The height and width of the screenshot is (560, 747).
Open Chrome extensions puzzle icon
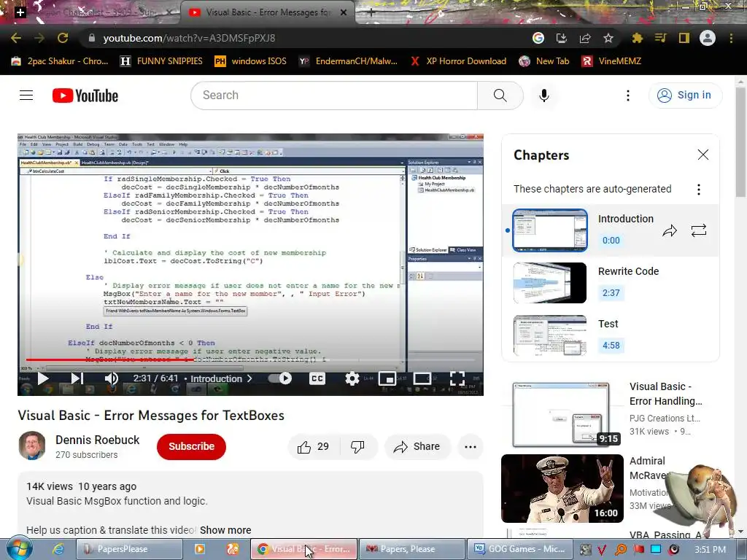637,38
